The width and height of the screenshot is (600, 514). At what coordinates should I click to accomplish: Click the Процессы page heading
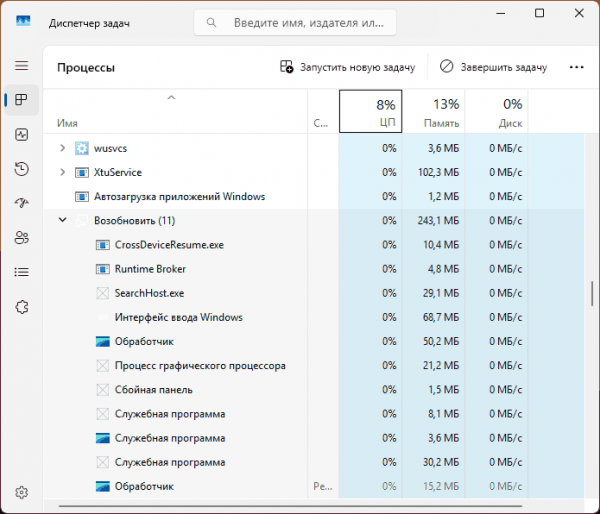(x=86, y=68)
